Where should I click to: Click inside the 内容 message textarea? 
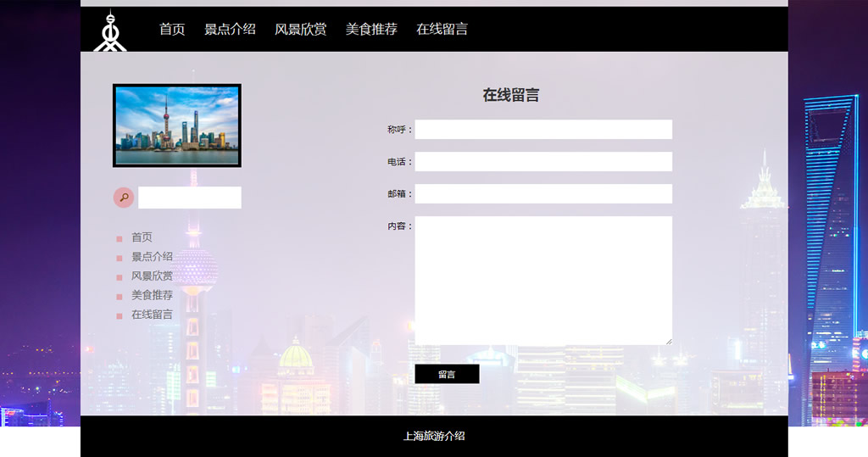pos(543,280)
